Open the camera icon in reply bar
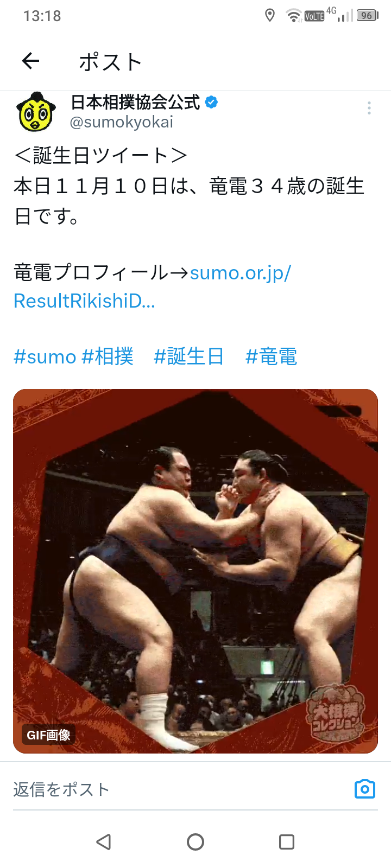The height and width of the screenshot is (868, 391). coord(365,789)
